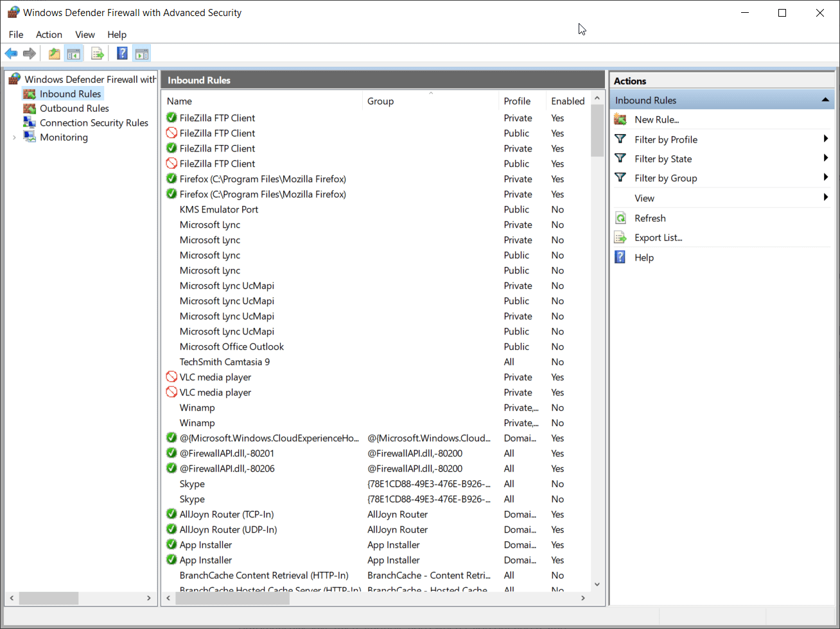
Task: Click the firewall icon at tree root
Action: [x=14, y=79]
